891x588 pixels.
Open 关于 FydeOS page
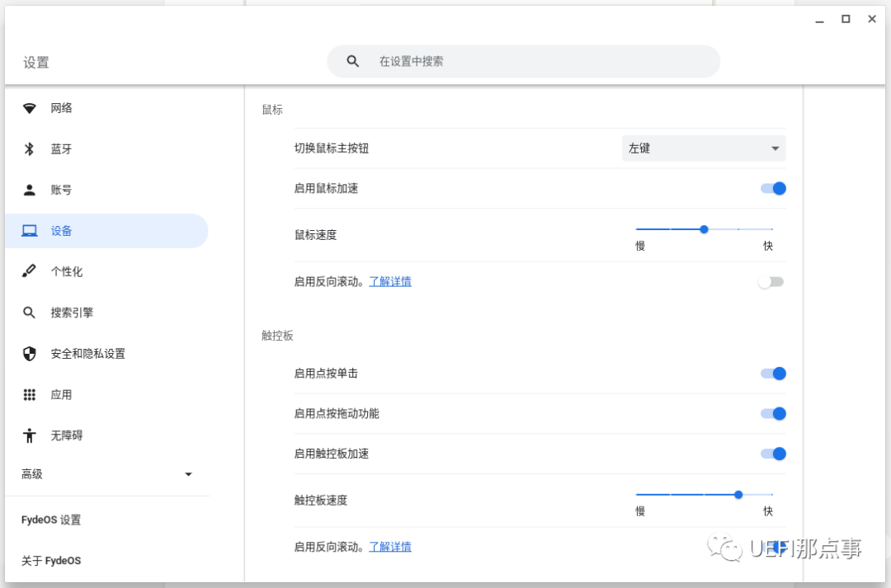pyautogui.click(x=51, y=561)
